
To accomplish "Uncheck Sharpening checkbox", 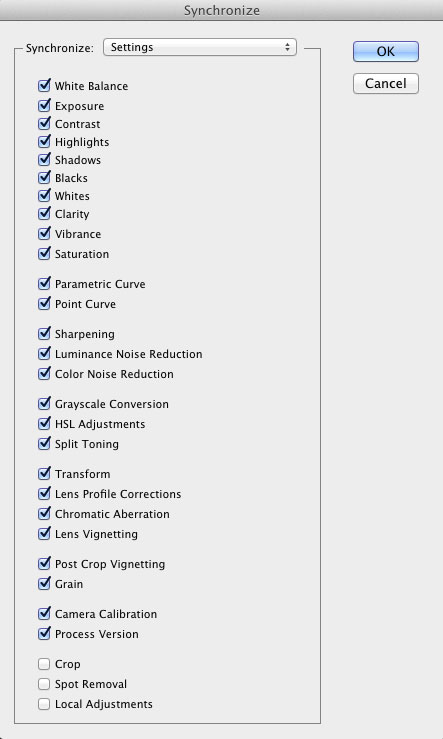I will tap(44, 334).
